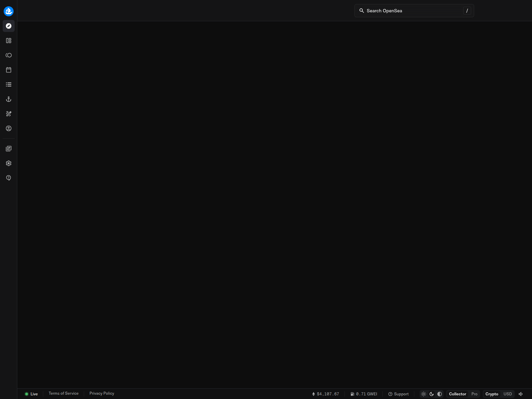Open the pencil Studio icon in sidebar
This screenshot has height=399, width=532.
click(9, 114)
